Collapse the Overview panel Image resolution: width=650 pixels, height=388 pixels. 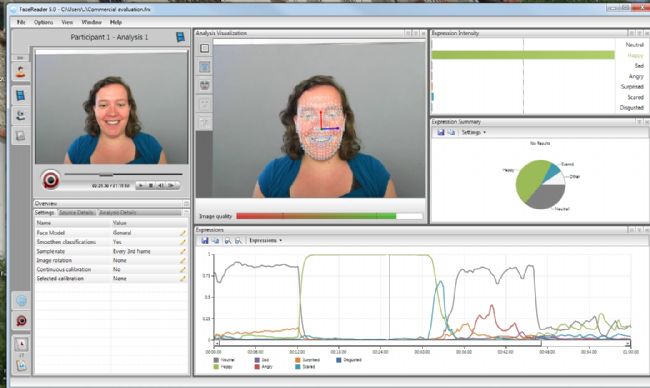tap(186, 204)
